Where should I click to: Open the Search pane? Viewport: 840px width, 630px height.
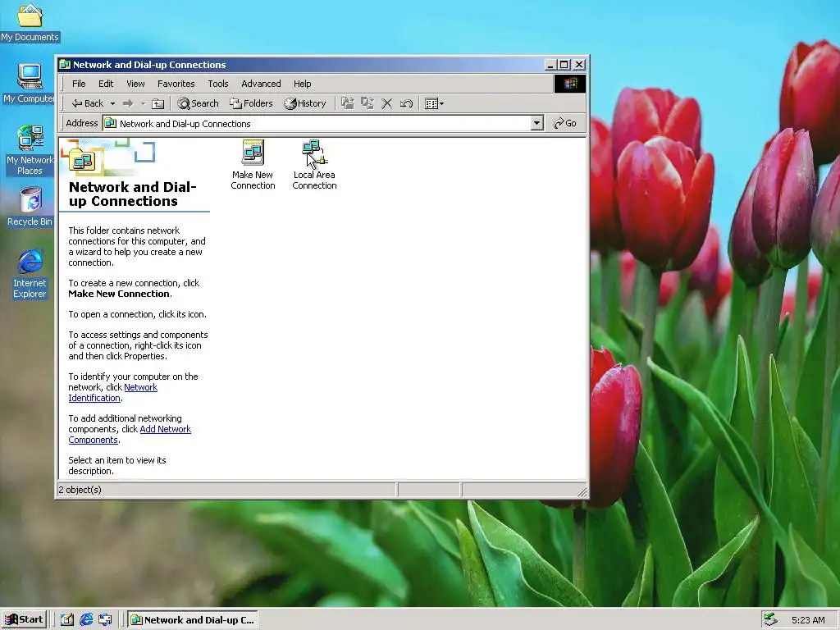tap(198, 103)
